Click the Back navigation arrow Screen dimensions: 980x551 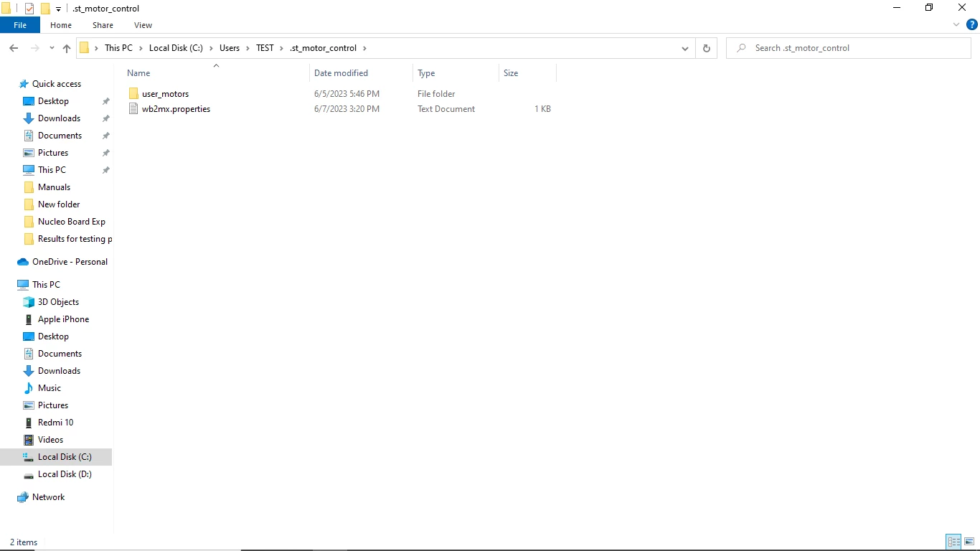click(x=14, y=48)
